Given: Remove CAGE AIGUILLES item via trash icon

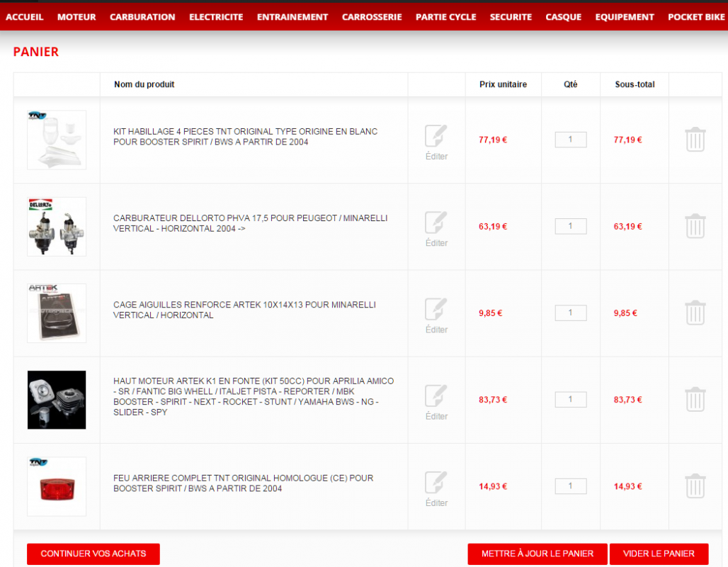Looking at the screenshot, I should click(695, 313).
